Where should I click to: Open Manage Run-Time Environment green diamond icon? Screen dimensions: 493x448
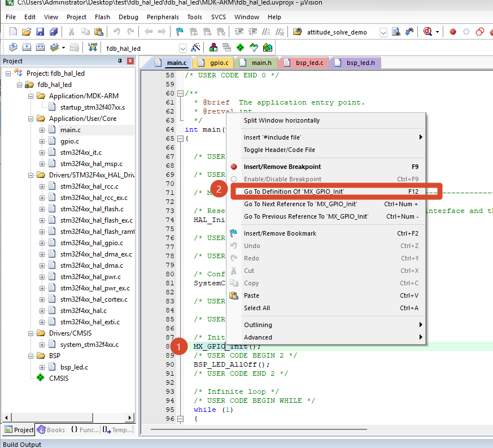point(240,47)
